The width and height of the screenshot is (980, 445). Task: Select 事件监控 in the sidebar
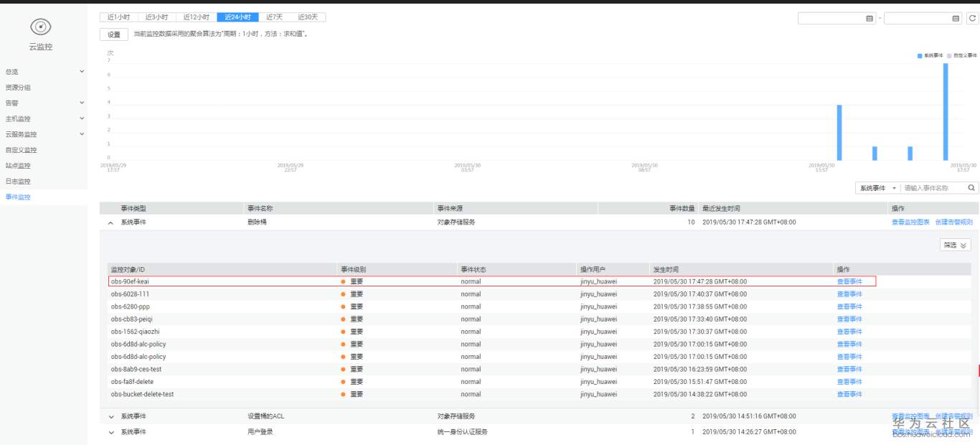coord(18,197)
